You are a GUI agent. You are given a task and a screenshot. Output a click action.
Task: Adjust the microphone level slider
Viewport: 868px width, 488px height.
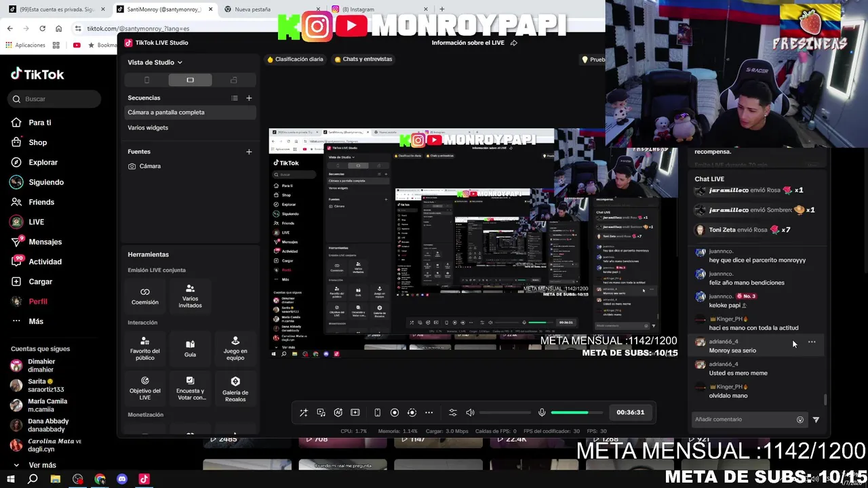(577, 412)
